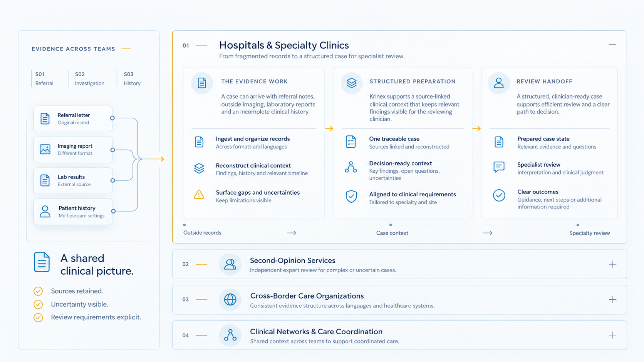Click the Aligned to clinical requirements shield icon
Viewport: 644px width, 362px height.
point(351,196)
